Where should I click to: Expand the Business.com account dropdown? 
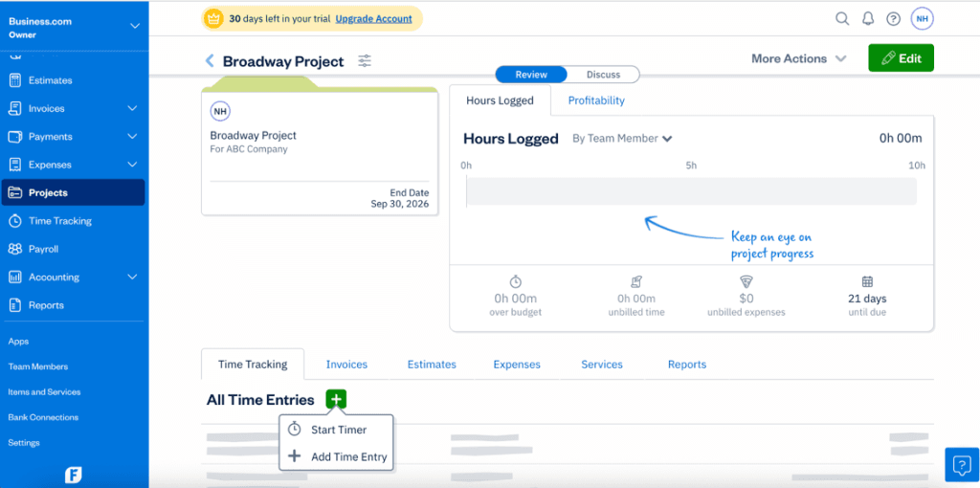(x=134, y=26)
